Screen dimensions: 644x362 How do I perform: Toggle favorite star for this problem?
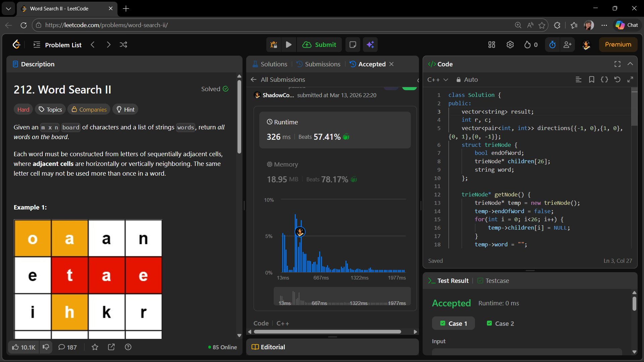(x=95, y=347)
